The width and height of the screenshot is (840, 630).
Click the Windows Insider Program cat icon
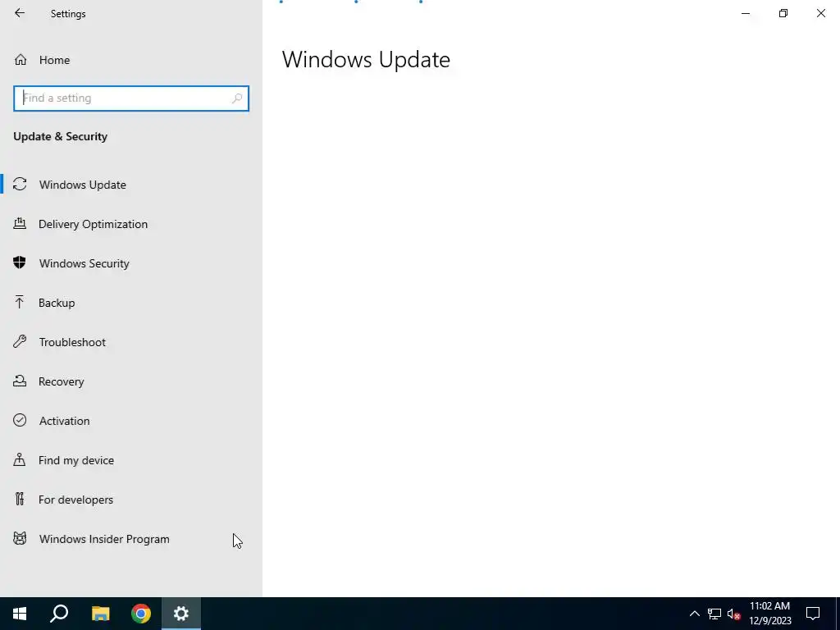pyautogui.click(x=20, y=538)
